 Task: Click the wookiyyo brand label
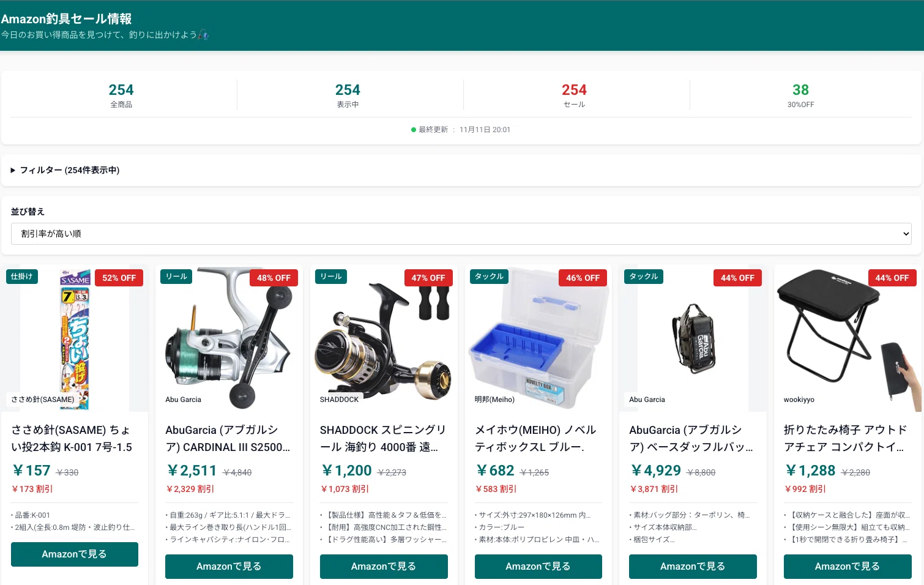(799, 400)
